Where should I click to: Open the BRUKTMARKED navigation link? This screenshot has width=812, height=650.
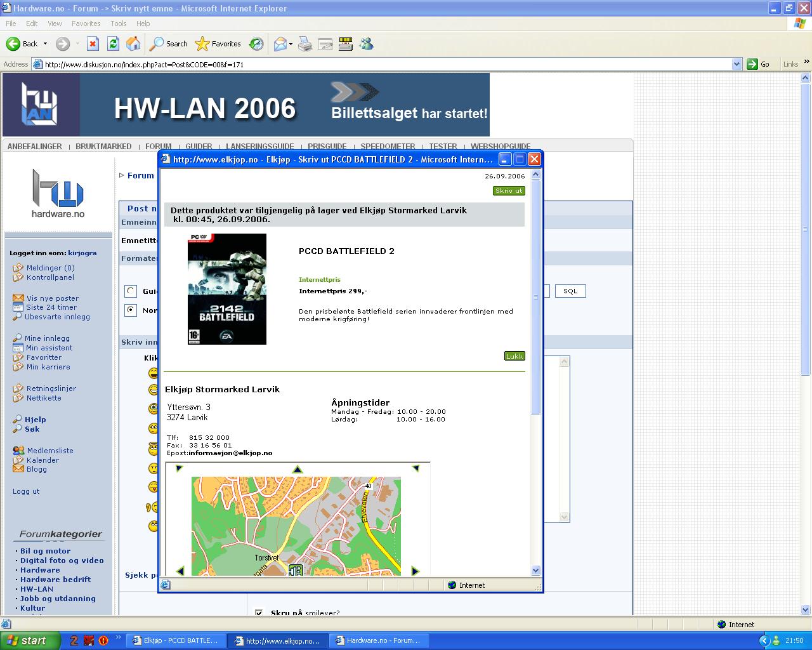(x=103, y=146)
